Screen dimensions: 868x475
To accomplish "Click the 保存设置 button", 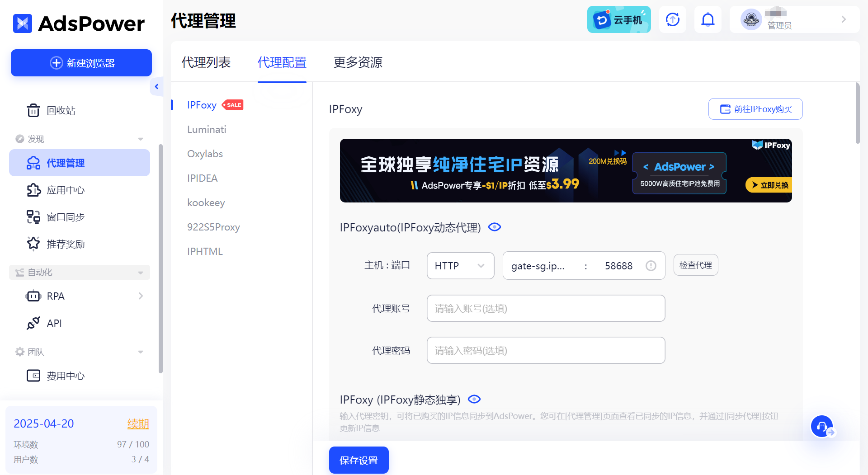I will pyautogui.click(x=359, y=460).
